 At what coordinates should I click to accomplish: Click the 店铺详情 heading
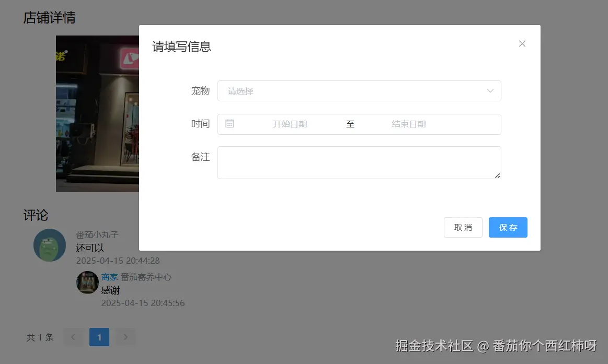[x=49, y=17]
